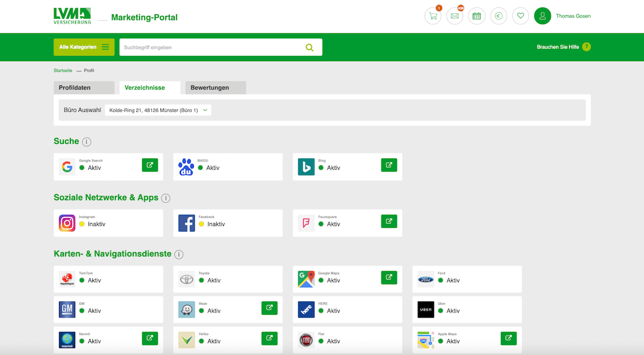The width and height of the screenshot is (644, 355).
Task: Open the calendar icon in header
Action: [x=477, y=16]
